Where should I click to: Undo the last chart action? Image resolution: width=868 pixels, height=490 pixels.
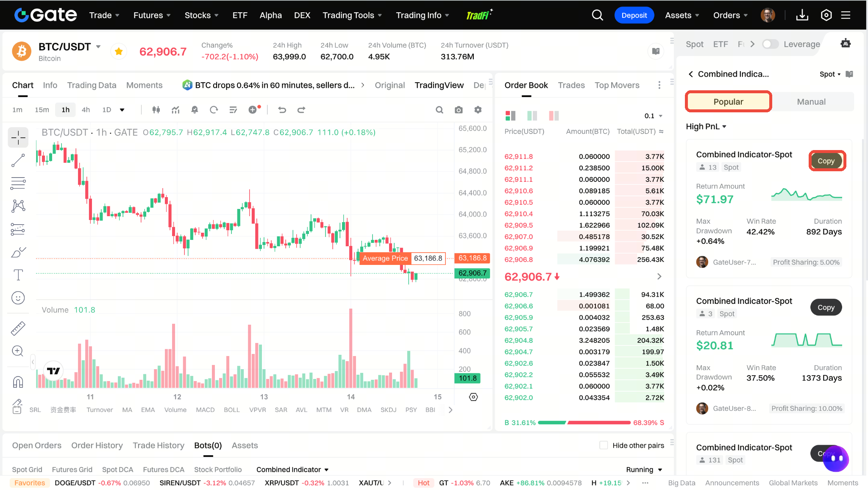tap(282, 110)
